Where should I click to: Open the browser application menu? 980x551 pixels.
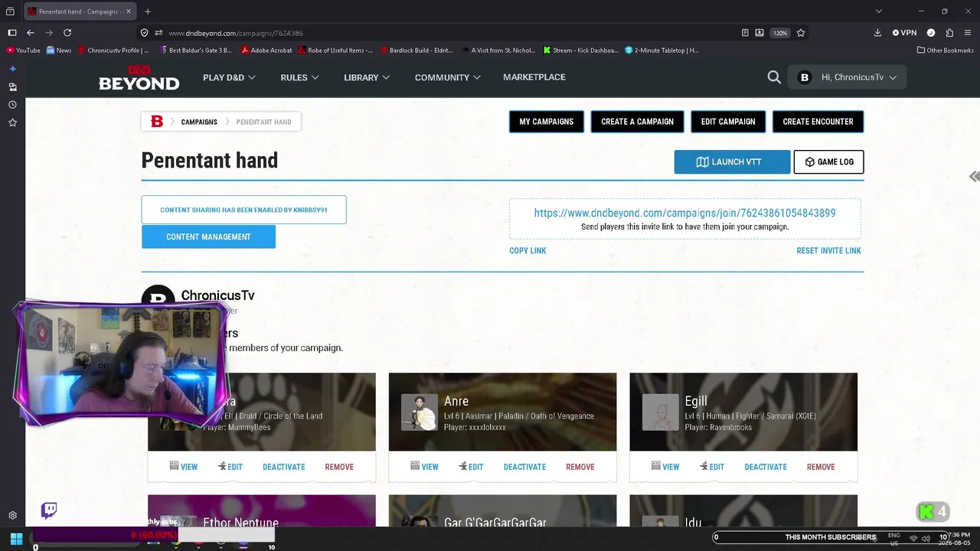(968, 33)
